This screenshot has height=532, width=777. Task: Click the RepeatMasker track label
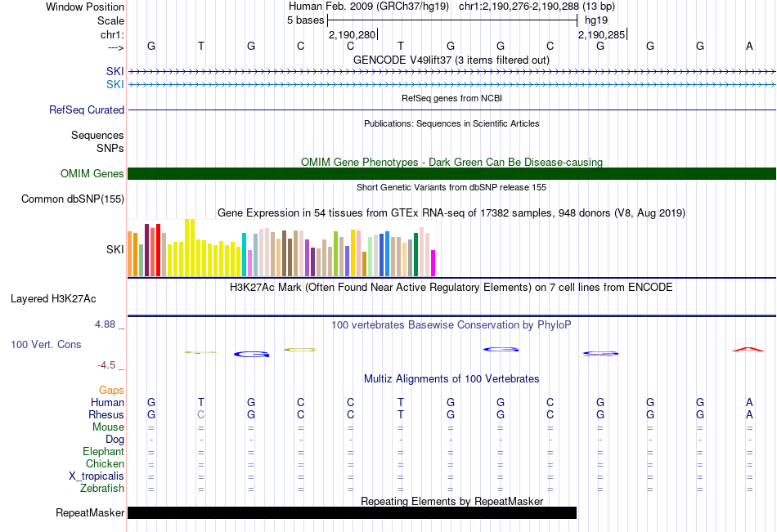tap(90, 512)
